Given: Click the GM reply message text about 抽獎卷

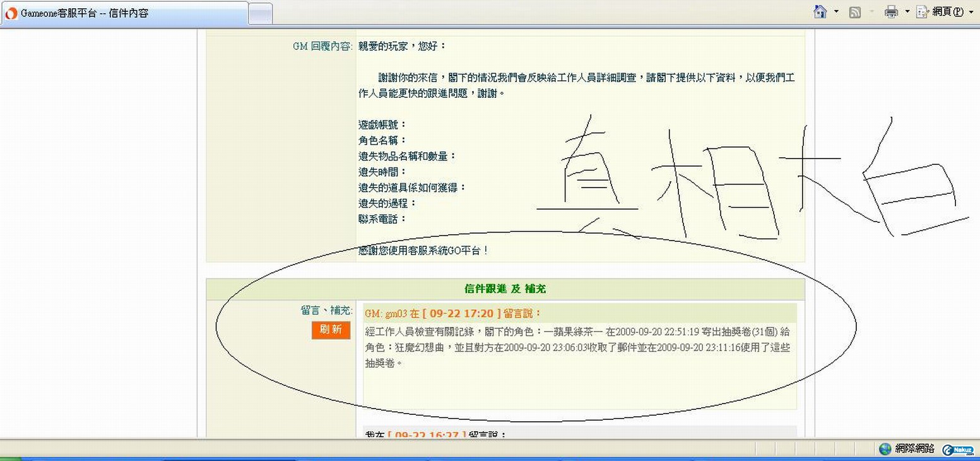Looking at the screenshot, I should coord(577,347).
